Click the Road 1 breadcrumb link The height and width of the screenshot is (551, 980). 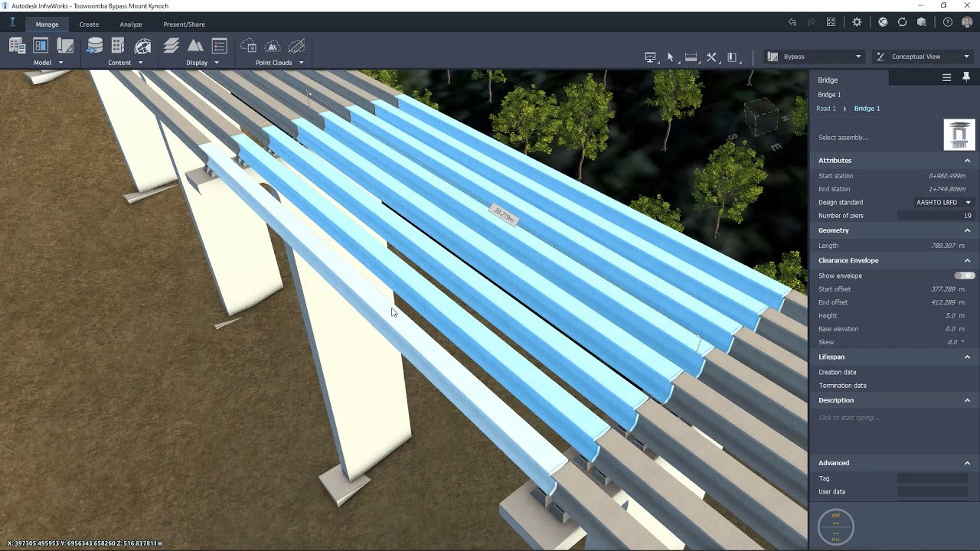point(826,109)
